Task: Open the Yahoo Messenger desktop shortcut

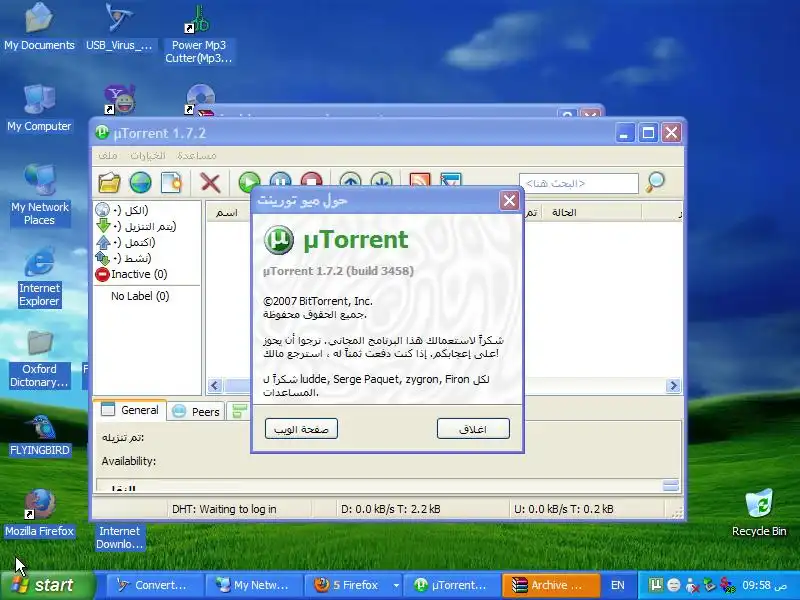Action: click(119, 98)
